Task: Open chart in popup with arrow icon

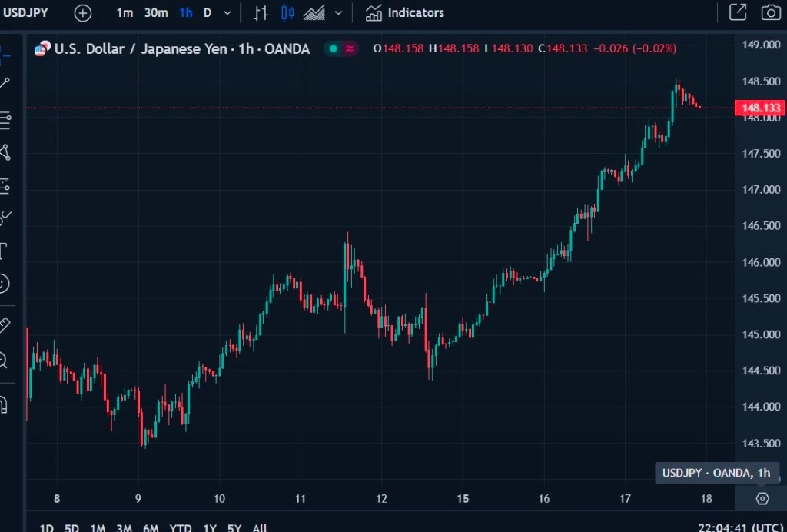Action: point(737,12)
